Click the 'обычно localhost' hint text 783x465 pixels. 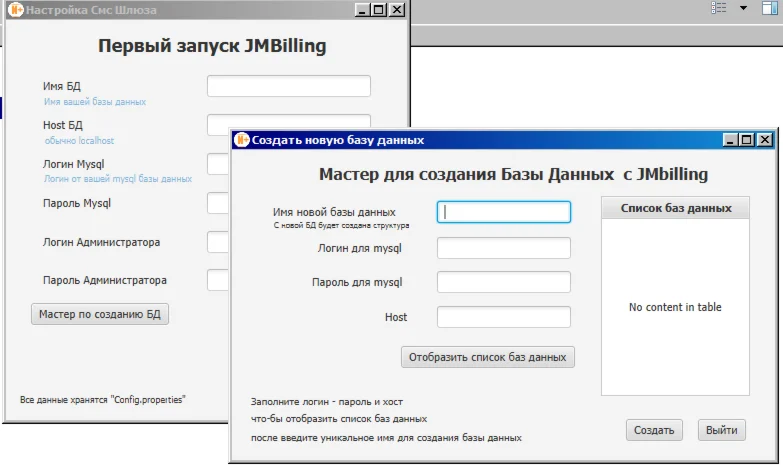click(x=79, y=140)
